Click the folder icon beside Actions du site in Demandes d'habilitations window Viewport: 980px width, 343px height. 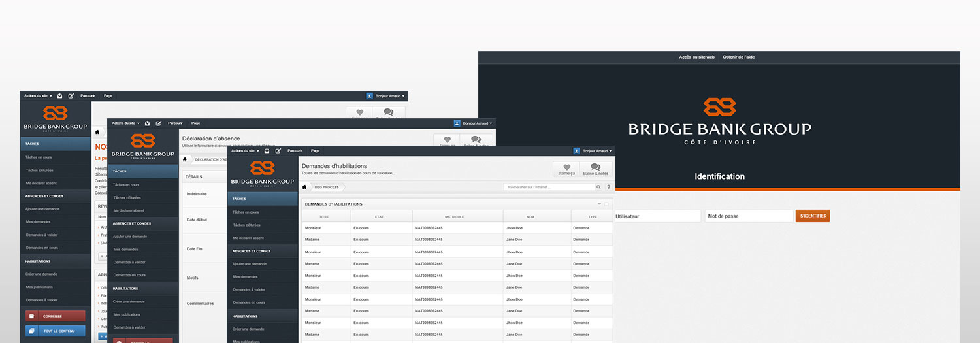click(x=267, y=150)
